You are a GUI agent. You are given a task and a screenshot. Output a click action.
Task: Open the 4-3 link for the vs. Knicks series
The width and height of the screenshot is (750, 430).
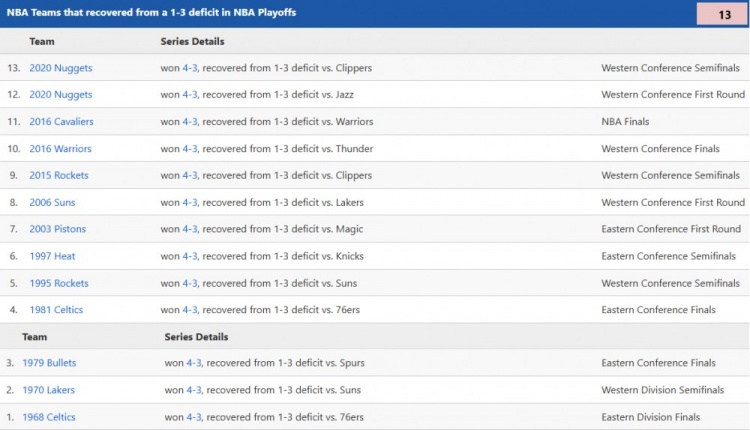point(190,256)
